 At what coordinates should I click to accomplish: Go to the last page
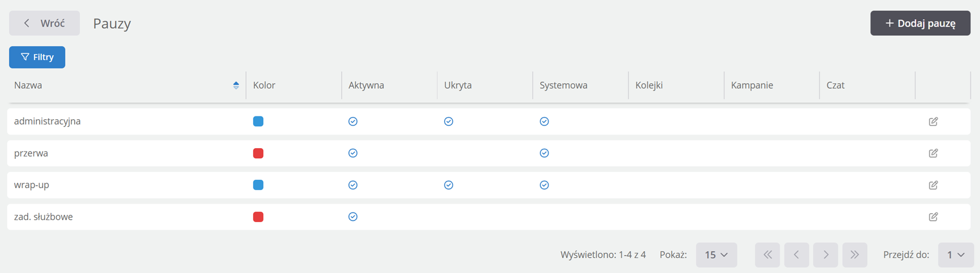[855, 255]
